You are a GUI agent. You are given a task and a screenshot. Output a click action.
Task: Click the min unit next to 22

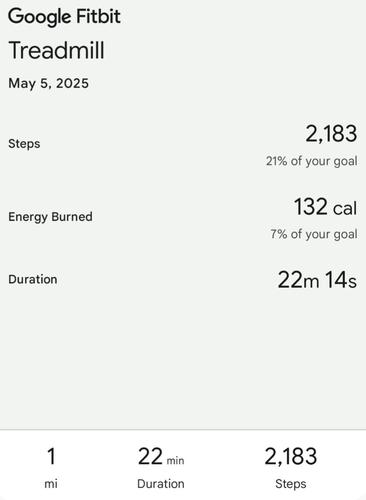point(175,461)
